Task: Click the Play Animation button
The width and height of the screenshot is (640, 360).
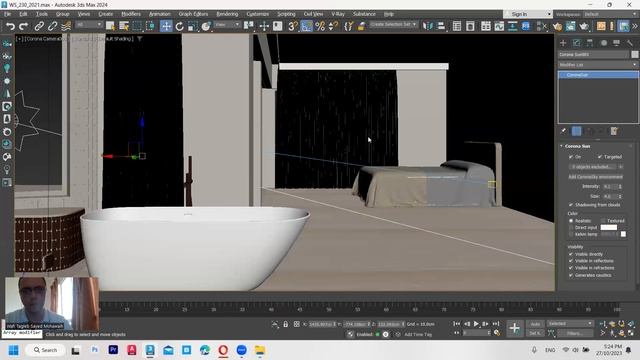Action: click(476, 324)
